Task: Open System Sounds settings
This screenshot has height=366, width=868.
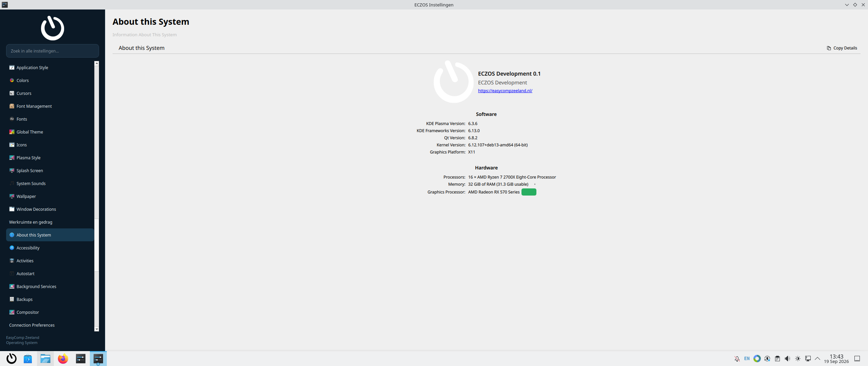Action: tap(50, 183)
